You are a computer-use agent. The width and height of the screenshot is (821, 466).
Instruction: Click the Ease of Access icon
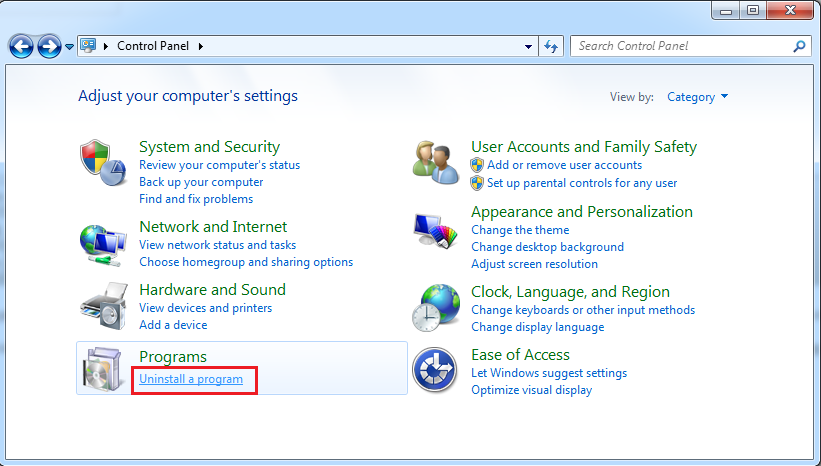[436, 370]
